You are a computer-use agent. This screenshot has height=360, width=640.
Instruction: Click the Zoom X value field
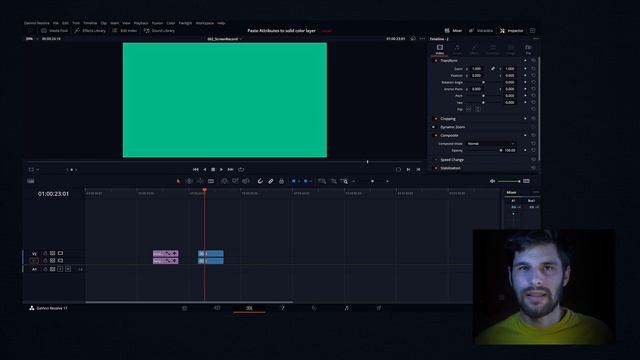point(477,69)
